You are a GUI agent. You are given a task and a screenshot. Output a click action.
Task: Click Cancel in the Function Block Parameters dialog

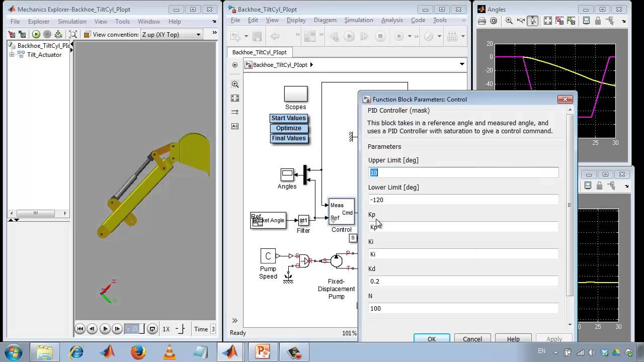[472, 339]
